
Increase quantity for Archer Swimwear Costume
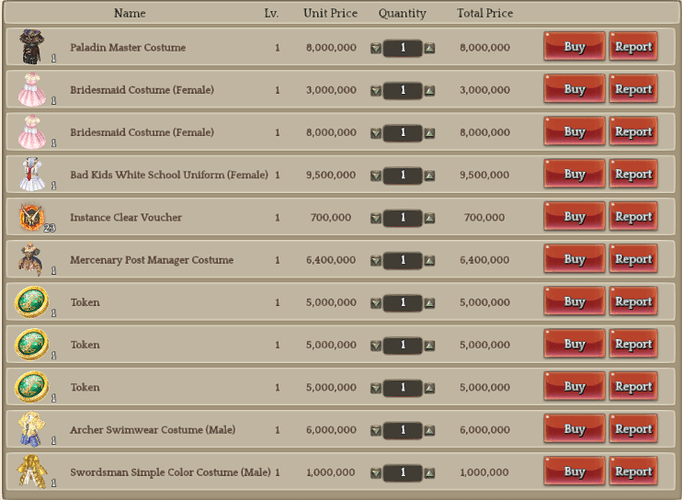(x=430, y=430)
